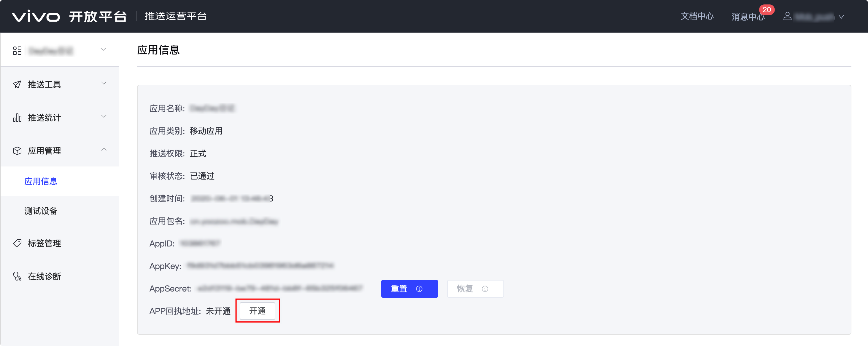868x346 pixels.
Task: Click the cube 应用管理 icon
Action: (x=17, y=150)
